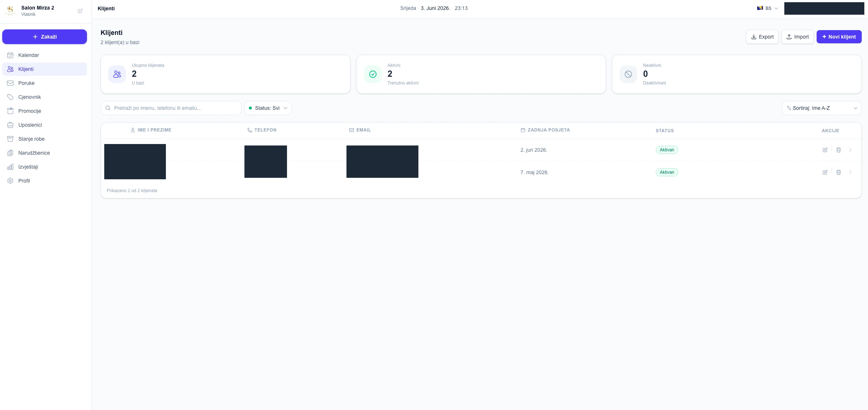This screenshot has width=868, height=410.
Task: Click the header date 3. Juni 2026.
Action: tap(435, 8)
